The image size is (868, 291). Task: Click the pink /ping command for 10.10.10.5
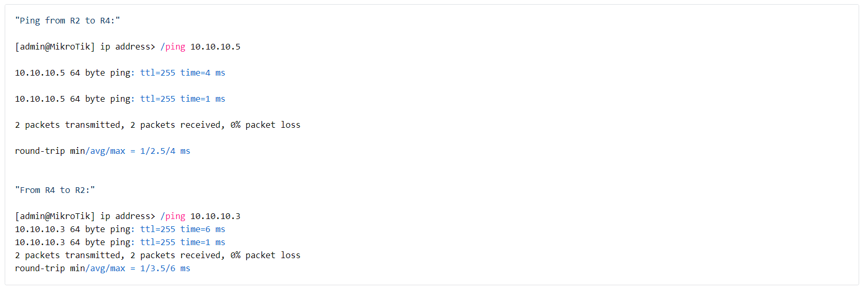coord(172,46)
